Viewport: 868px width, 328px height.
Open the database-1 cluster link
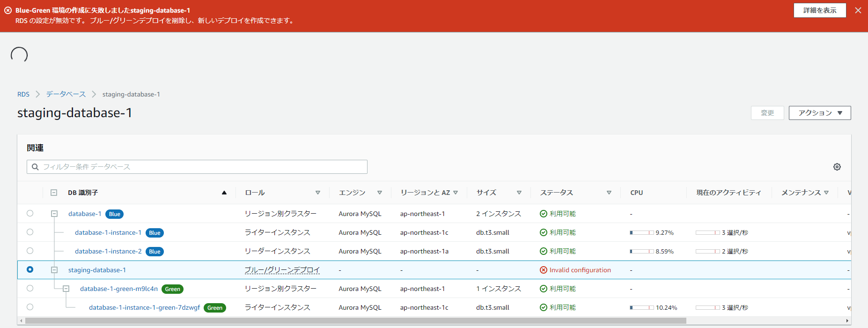(85, 214)
